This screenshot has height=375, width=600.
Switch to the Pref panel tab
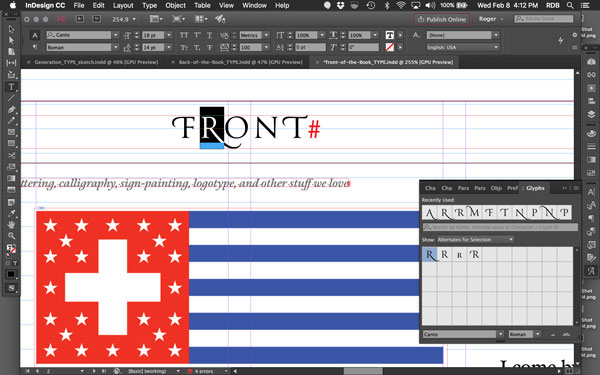(512, 188)
